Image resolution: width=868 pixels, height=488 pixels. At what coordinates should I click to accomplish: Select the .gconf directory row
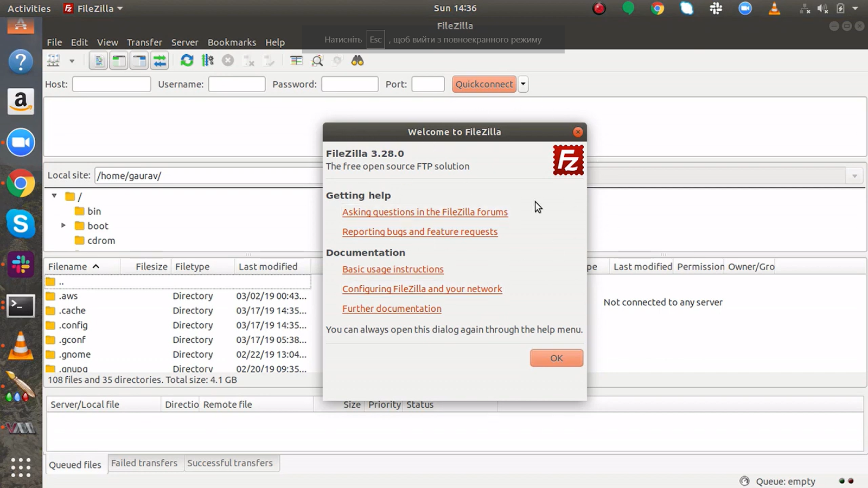(178, 340)
